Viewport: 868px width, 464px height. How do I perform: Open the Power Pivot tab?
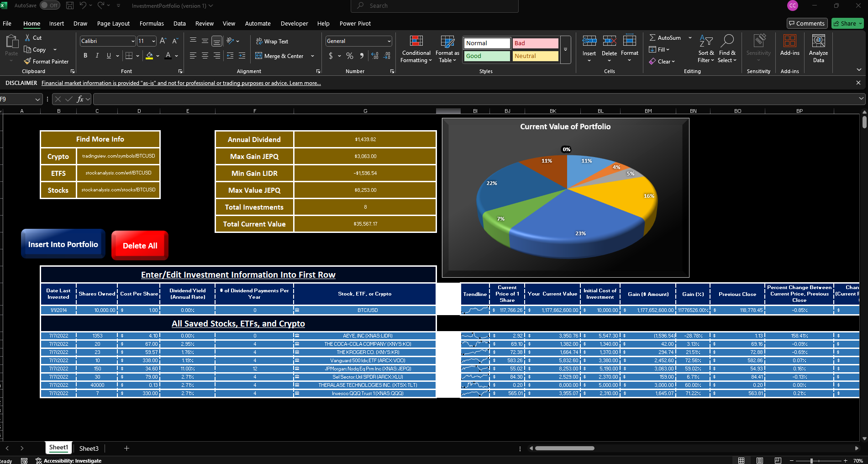pos(355,23)
